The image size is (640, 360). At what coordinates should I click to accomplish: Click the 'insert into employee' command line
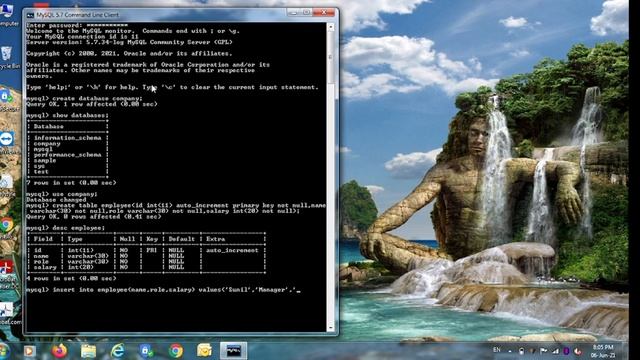coord(163,290)
